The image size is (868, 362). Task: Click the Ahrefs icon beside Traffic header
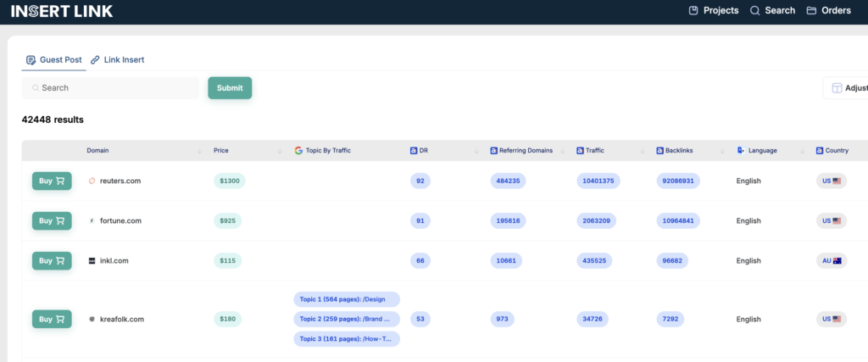(580, 151)
